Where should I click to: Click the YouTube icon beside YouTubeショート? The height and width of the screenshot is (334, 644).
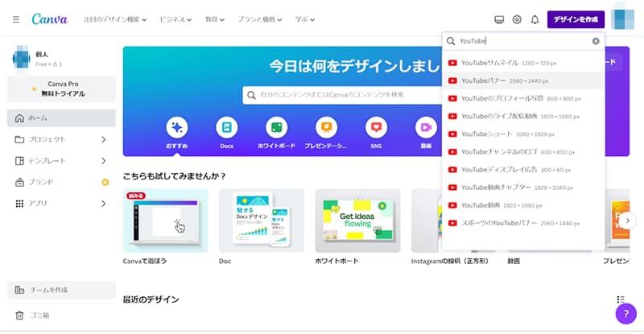coord(452,134)
